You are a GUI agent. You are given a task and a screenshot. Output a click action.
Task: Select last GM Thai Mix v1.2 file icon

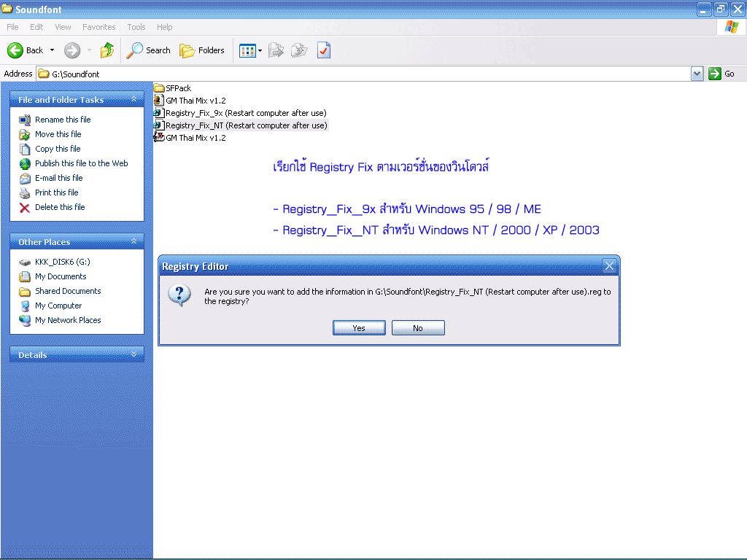(x=159, y=138)
